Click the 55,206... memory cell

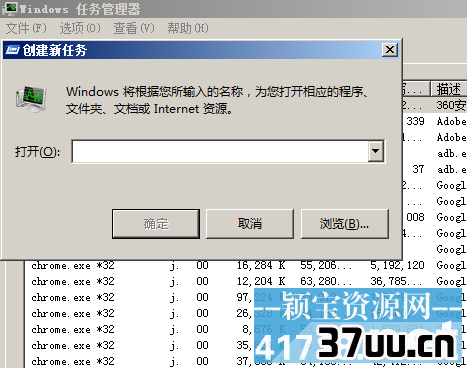tap(325, 265)
